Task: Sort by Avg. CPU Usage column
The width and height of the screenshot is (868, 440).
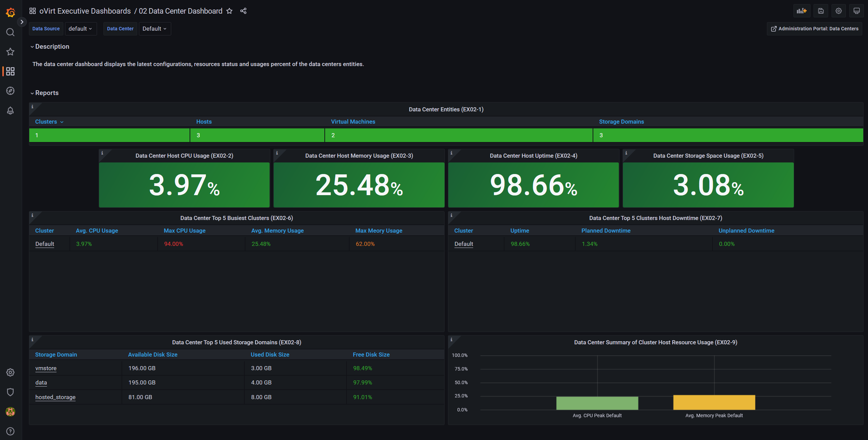Action: [x=97, y=231]
